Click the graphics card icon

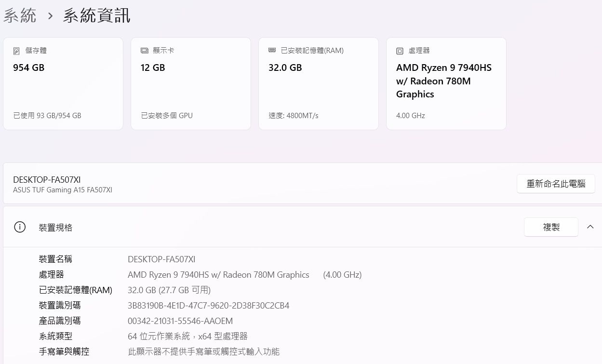[x=144, y=51]
